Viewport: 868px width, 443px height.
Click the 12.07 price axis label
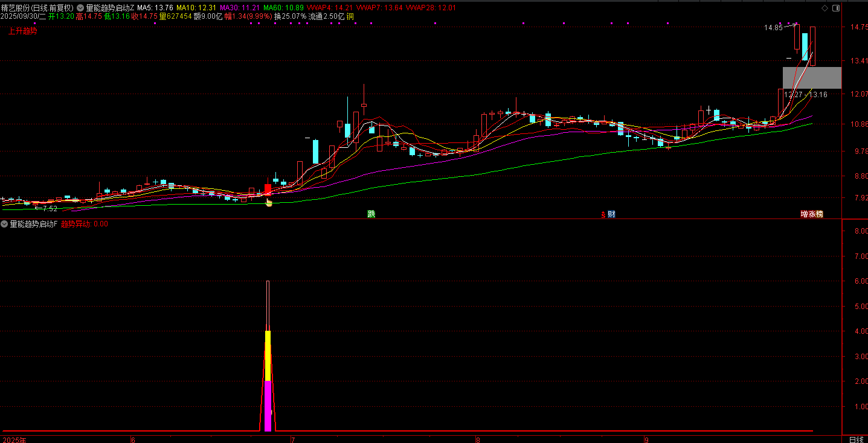(x=858, y=95)
